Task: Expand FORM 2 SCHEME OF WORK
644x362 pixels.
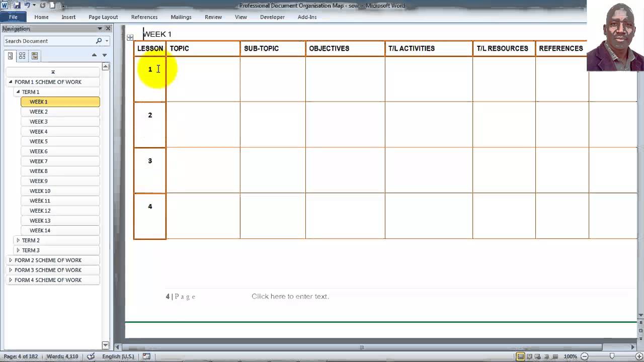Action: pos(11,260)
